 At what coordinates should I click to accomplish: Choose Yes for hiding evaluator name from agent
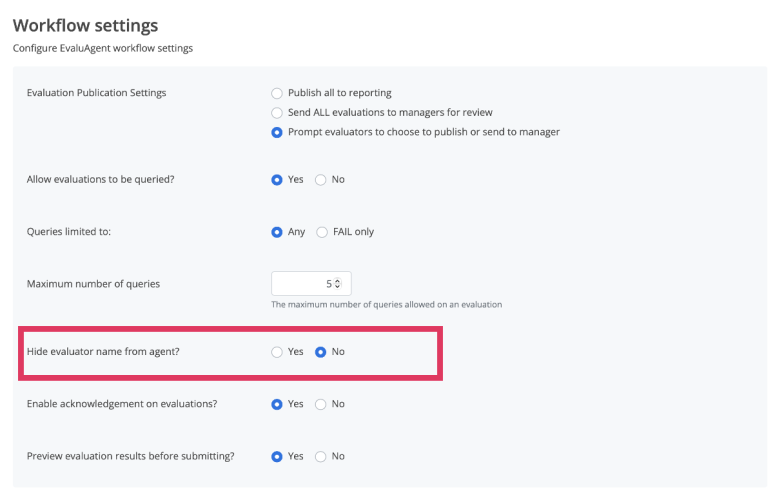tap(278, 352)
